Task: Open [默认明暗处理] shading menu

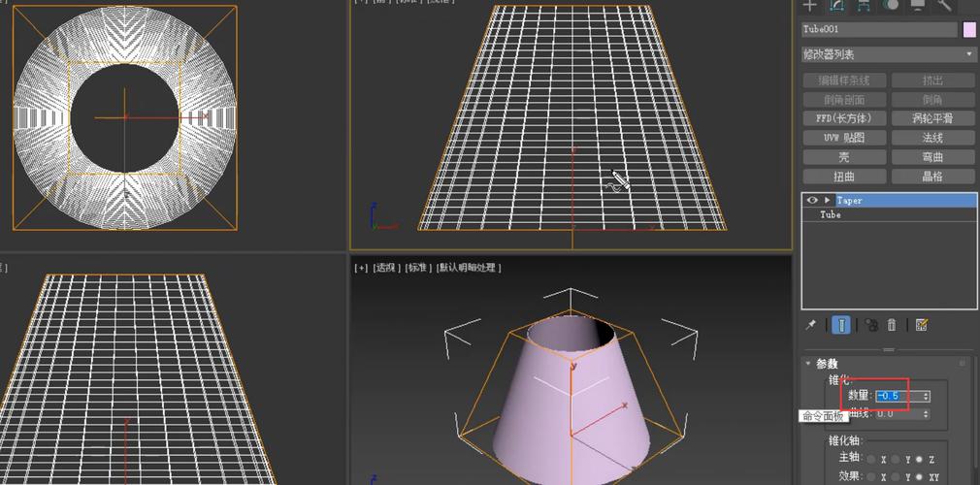Action: click(469, 268)
